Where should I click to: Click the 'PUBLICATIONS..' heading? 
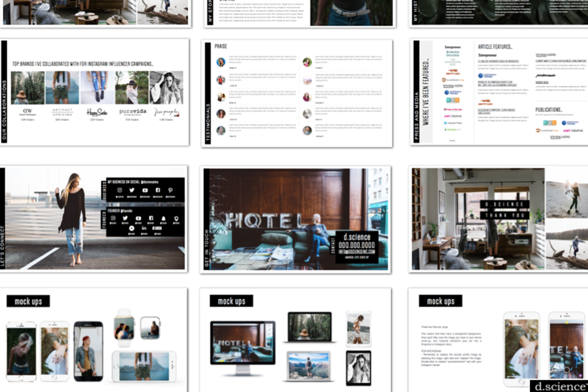pos(549,110)
